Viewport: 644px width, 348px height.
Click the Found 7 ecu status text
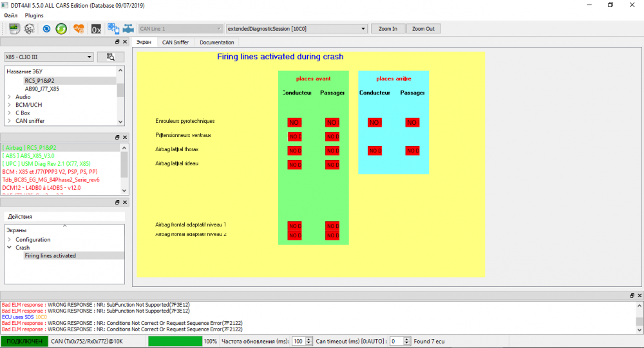429,342
